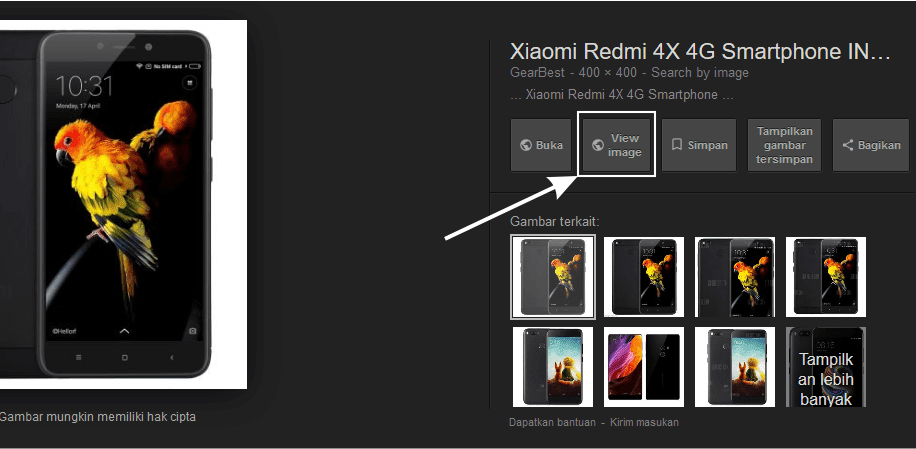Click the Dapatkan bantuan link
The image size is (916, 449).
click(553, 422)
